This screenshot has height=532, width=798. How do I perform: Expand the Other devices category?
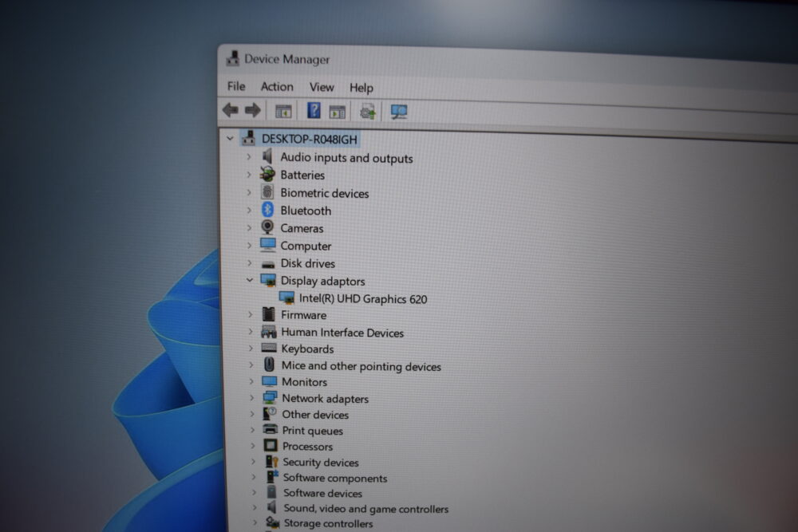(252, 413)
